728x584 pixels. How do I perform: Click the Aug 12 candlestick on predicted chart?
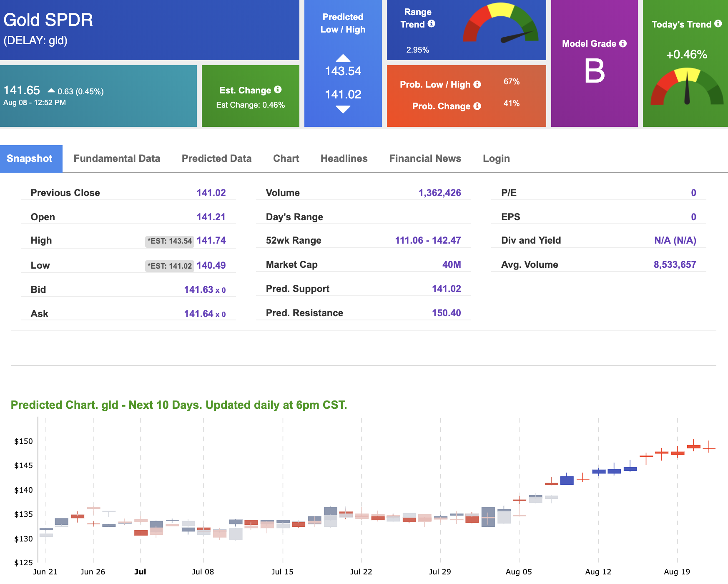click(x=599, y=471)
